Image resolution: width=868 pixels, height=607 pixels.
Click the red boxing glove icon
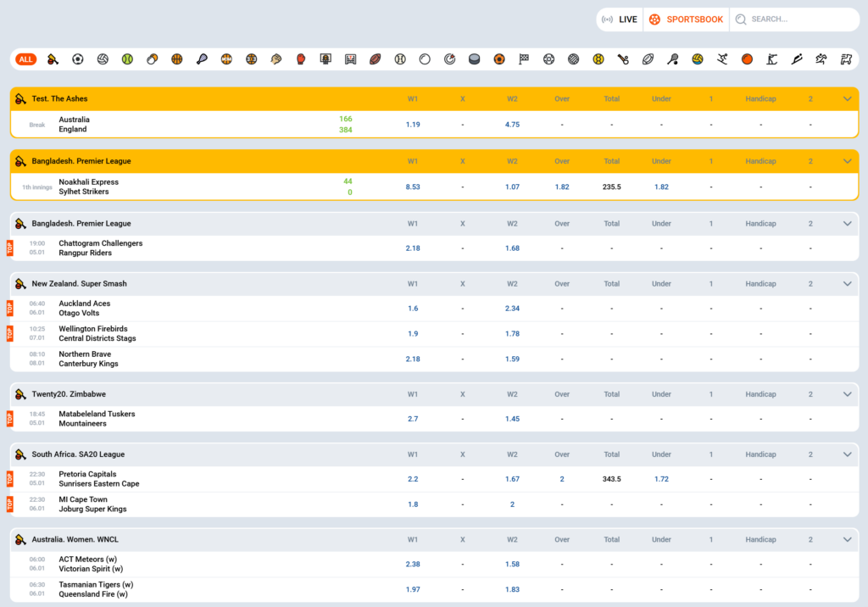click(x=301, y=59)
